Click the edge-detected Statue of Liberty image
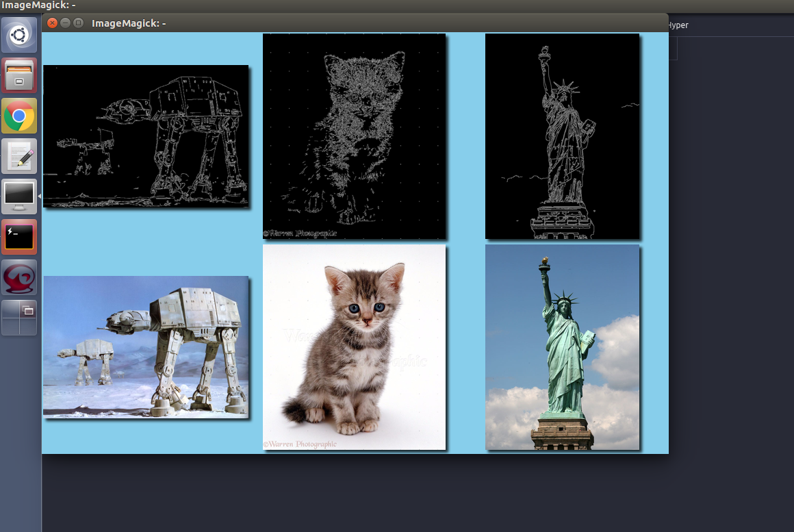The image size is (794, 532). [x=562, y=136]
